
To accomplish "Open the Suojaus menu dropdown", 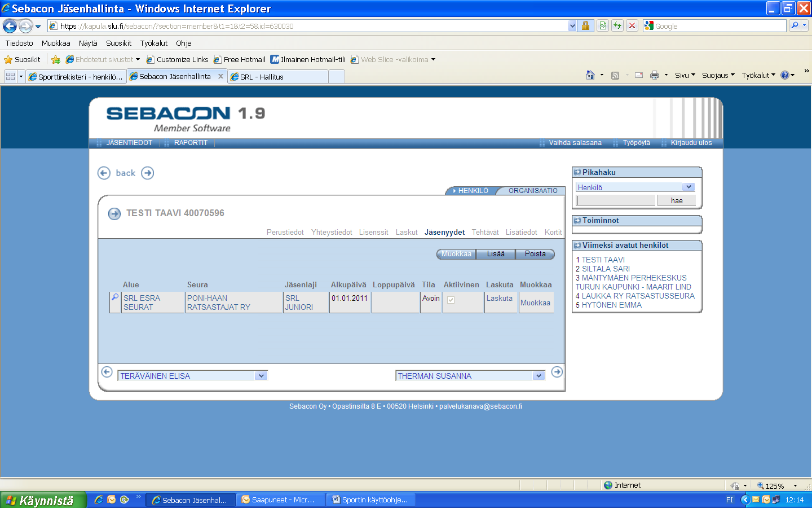I will point(718,75).
